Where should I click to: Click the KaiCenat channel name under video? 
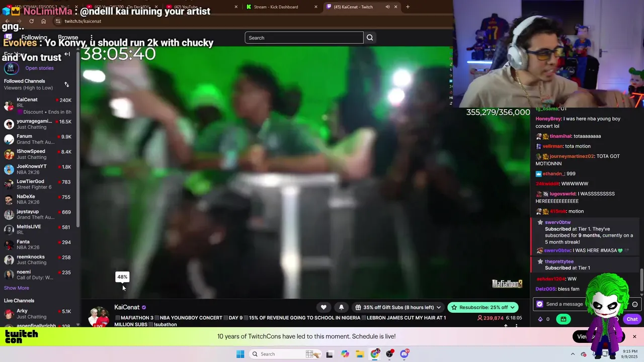[127, 307]
